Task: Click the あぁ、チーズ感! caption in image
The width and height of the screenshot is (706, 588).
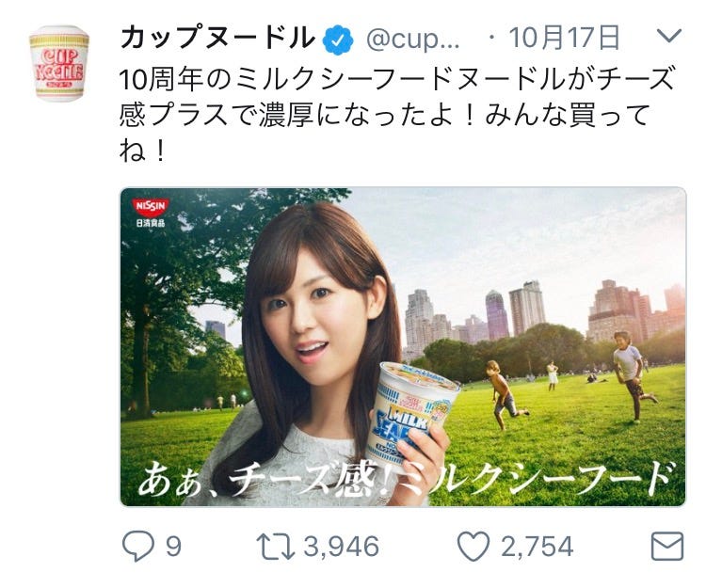Action: (265, 482)
